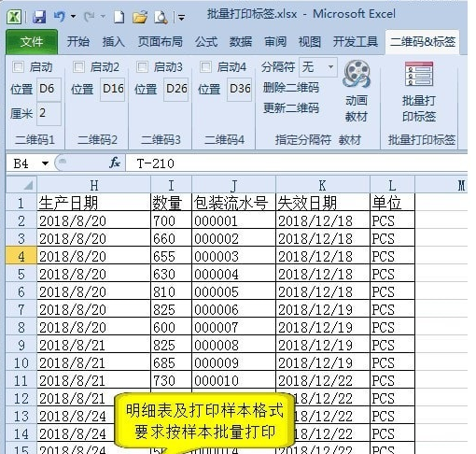Enable the 启动2 checkbox

(78, 66)
